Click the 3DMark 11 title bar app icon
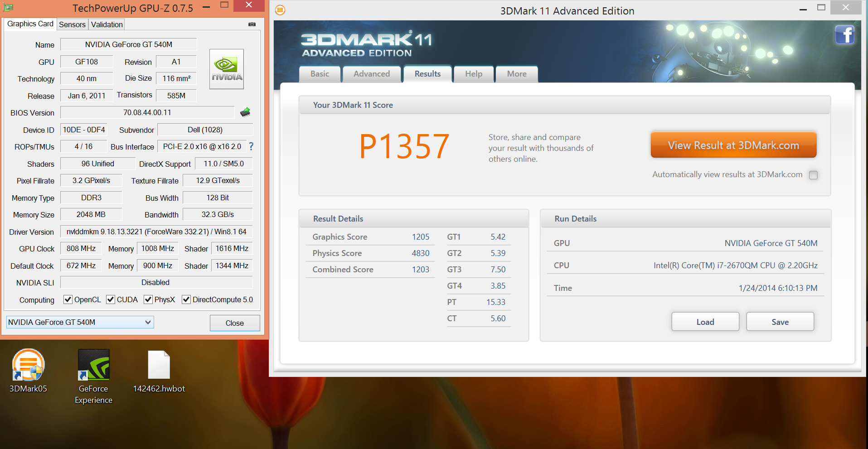Screen dimensions: 868x449 (x=280, y=10)
